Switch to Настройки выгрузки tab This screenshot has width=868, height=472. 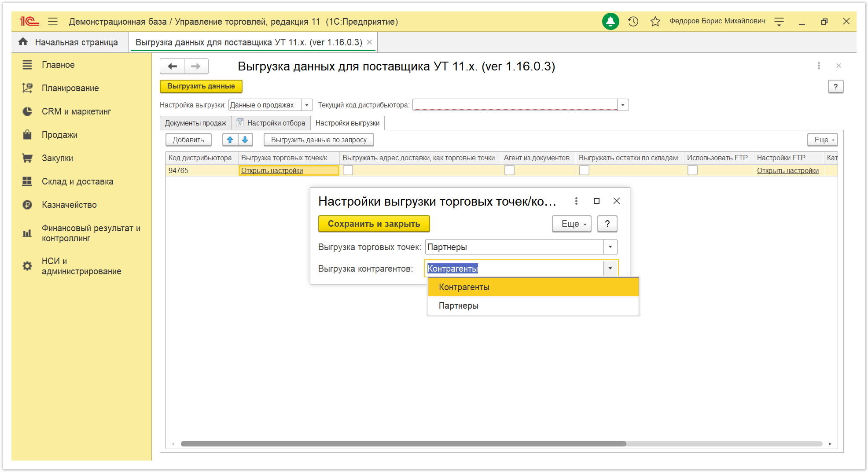347,123
